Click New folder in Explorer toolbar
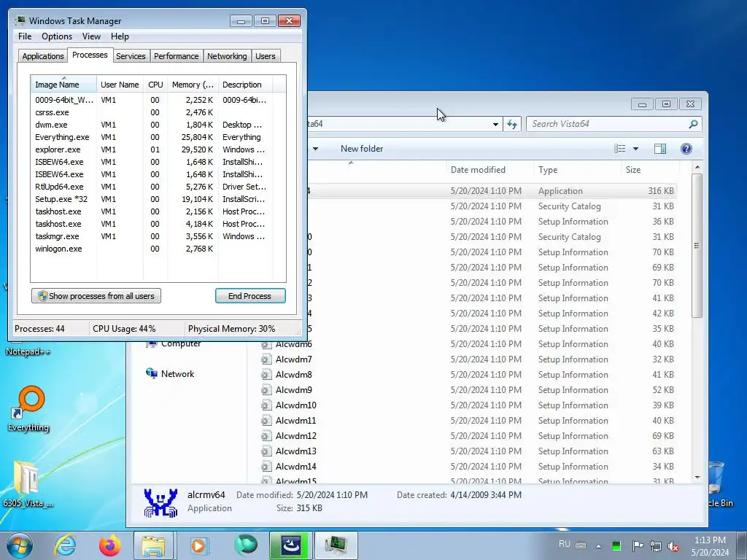The image size is (747, 560). (362, 149)
